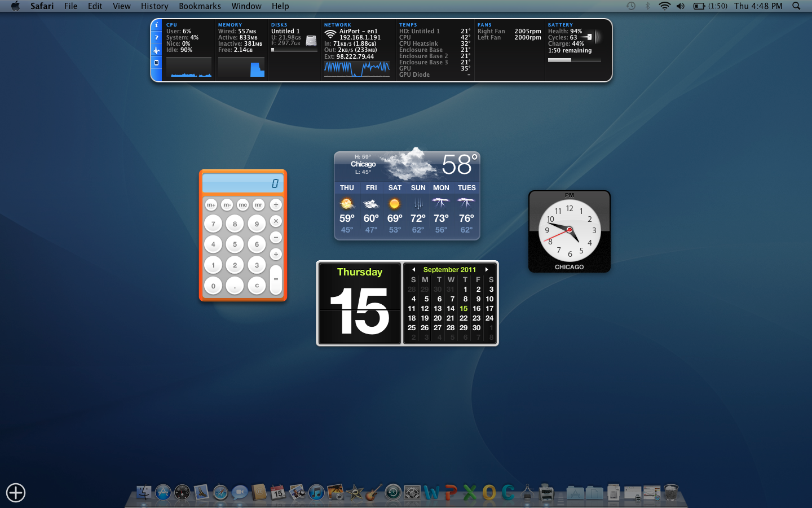Launch iCal from the Dock
Screen dimensions: 812x508
tap(278, 493)
